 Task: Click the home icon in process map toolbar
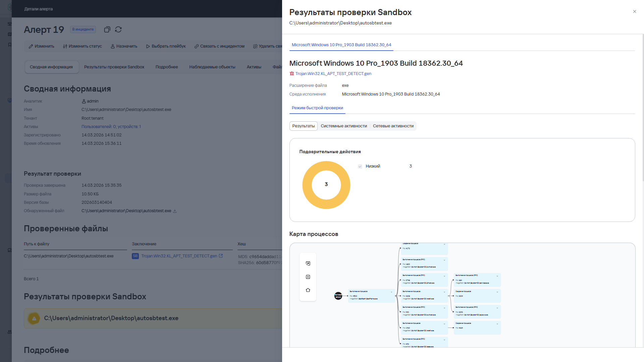click(x=308, y=290)
